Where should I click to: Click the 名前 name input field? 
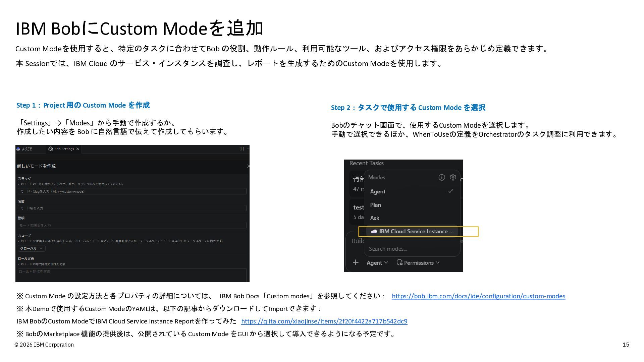click(x=132, y=208)
